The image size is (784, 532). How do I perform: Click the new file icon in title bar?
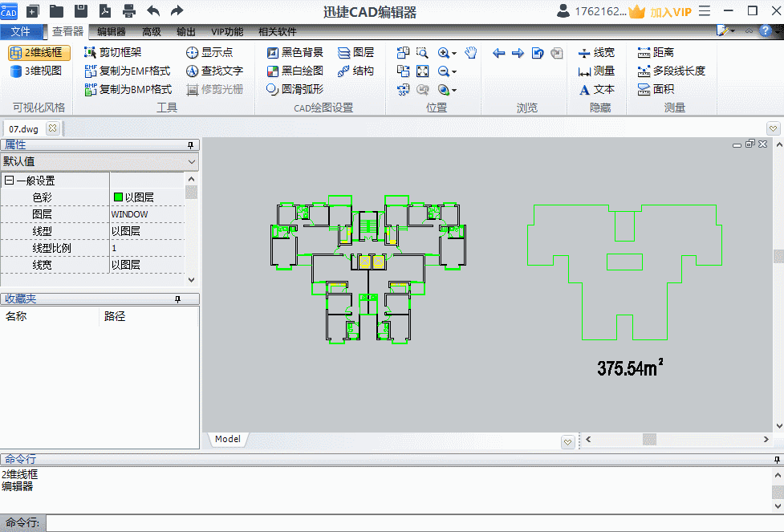(33, 11)
